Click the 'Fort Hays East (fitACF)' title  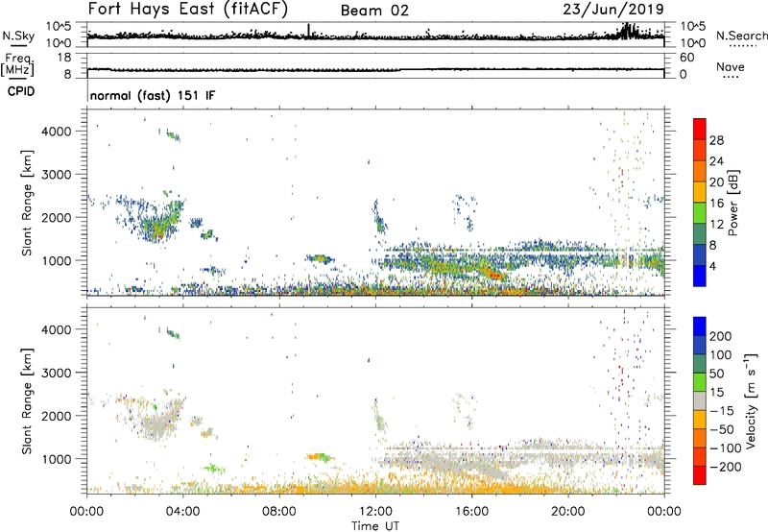[188, 10]
